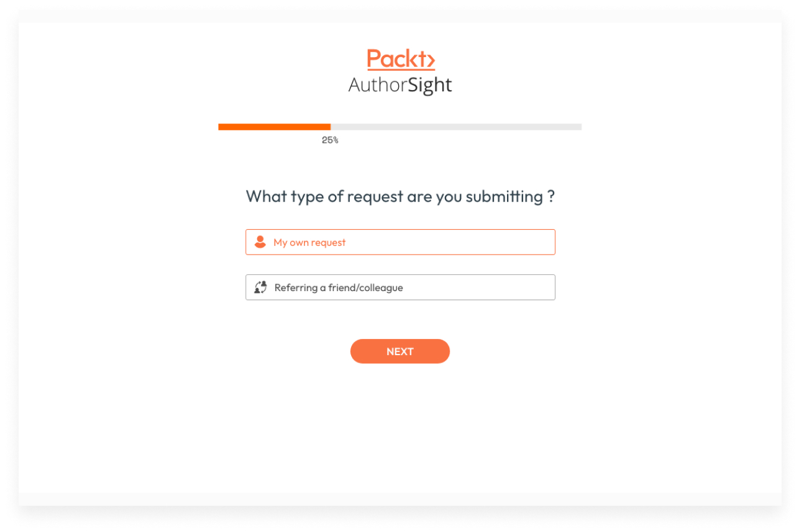Expand the Referring a friend/colleague card
The width and height of the screenshot is (799, 532).
pyautogui.click(x=400, y=287)
